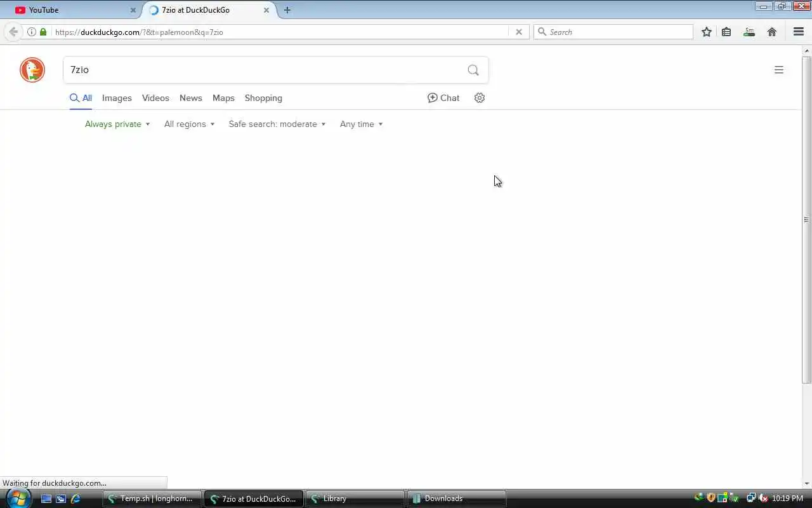Click the magnifier search button in DuckDuckGo box

(x=473, y=70)
